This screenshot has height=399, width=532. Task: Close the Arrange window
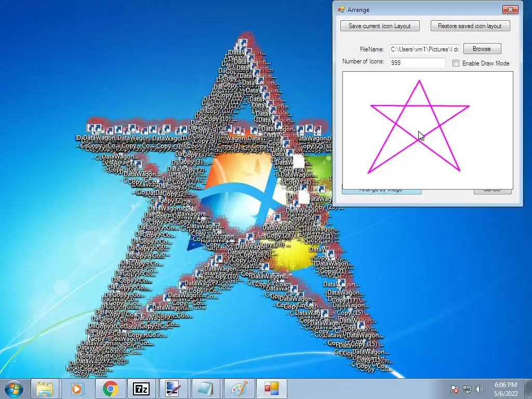(510, 9)
